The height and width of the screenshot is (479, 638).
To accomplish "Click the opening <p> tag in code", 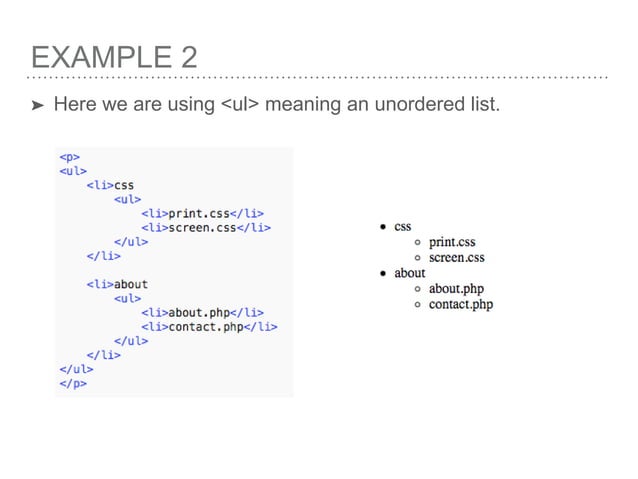I will point(70,157).
